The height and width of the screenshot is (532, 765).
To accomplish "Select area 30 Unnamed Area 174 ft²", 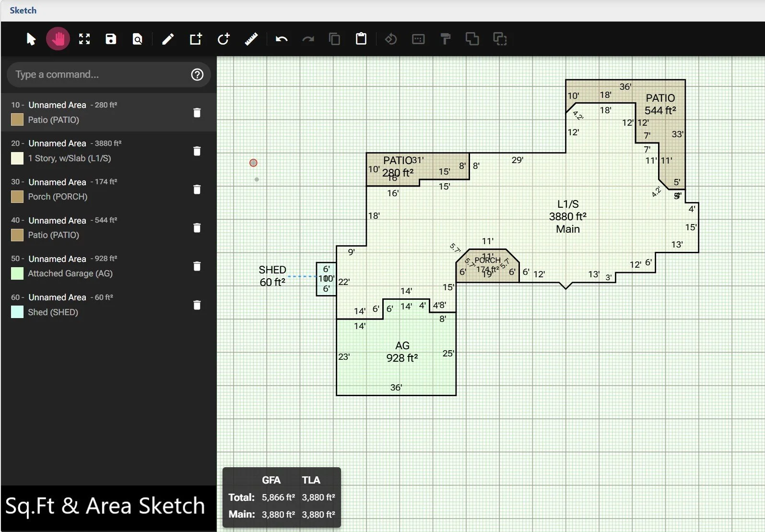I will coord(108,189).
